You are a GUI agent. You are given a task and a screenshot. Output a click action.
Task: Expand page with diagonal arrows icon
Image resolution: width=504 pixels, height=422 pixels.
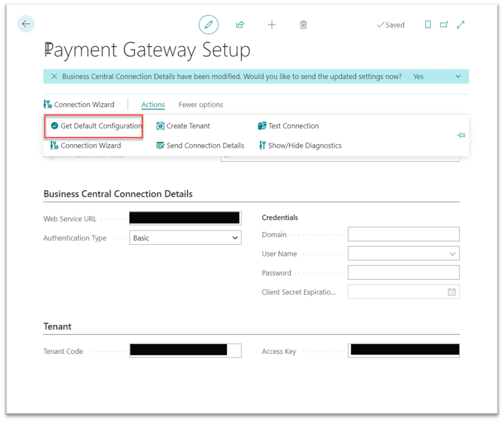461,25
